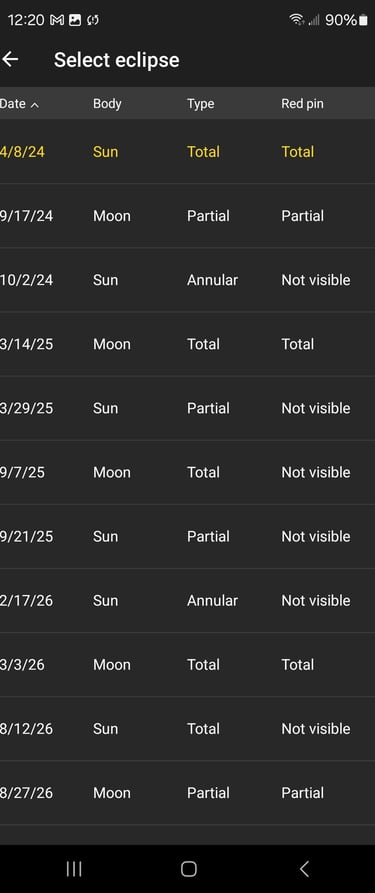Tap the Android back navigation chevron
This screenshot has height=893, width=375.
click(x=304, y=869)
